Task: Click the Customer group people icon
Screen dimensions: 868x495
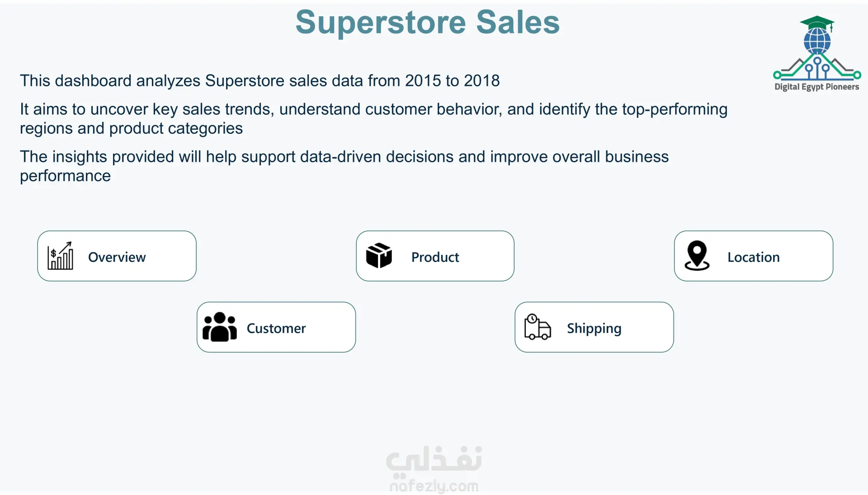Action: (x=220, y=327)
